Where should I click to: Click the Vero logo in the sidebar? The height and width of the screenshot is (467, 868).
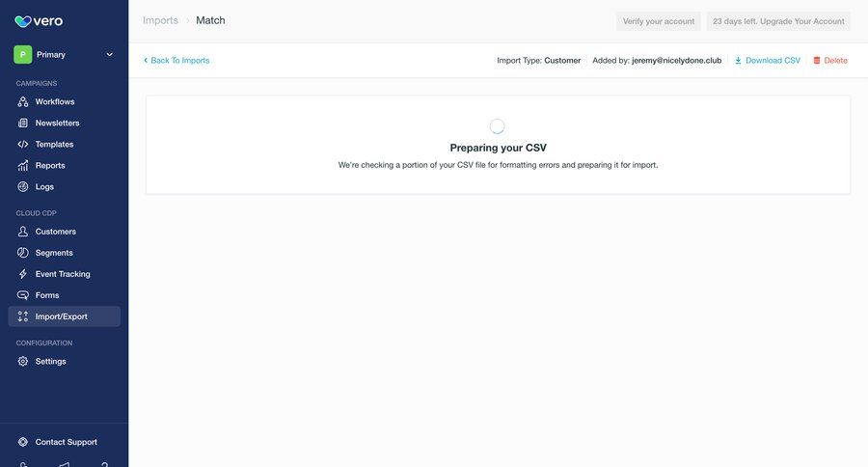pyautogui.click(x=39, y=21)
